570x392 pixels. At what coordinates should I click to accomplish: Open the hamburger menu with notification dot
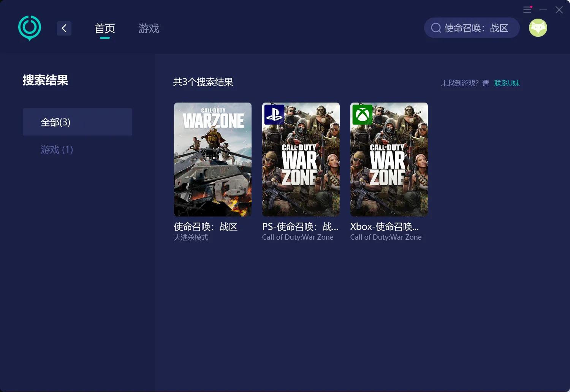tap(527, 10)
